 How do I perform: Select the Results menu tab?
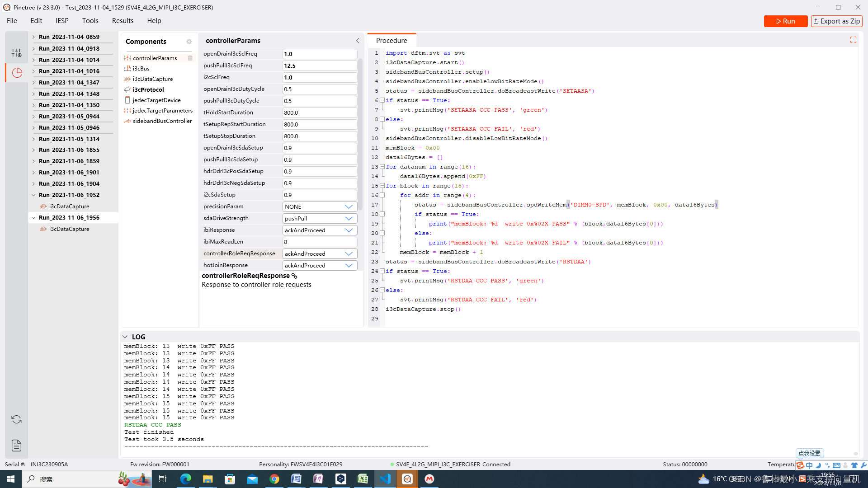(x=122, y=20)
